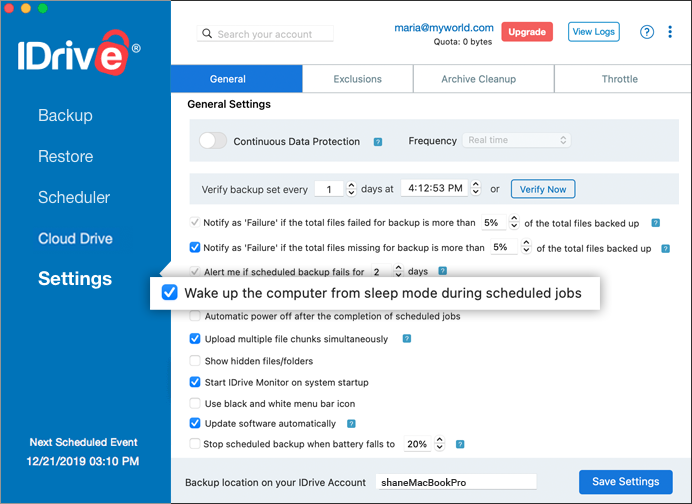Click the IDrive logo
Image resolution: width=692 pixels, height=504 pixels.
[x=79, y=53]
